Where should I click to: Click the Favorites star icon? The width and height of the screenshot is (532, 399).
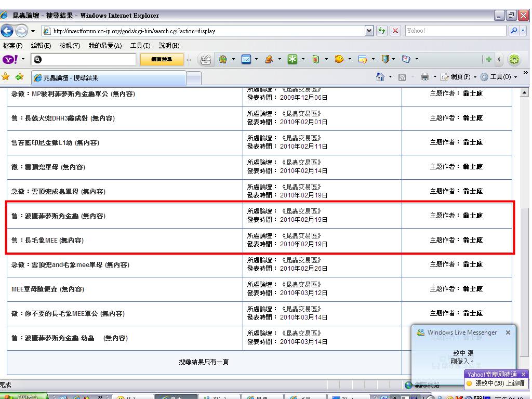pos(6,77)
